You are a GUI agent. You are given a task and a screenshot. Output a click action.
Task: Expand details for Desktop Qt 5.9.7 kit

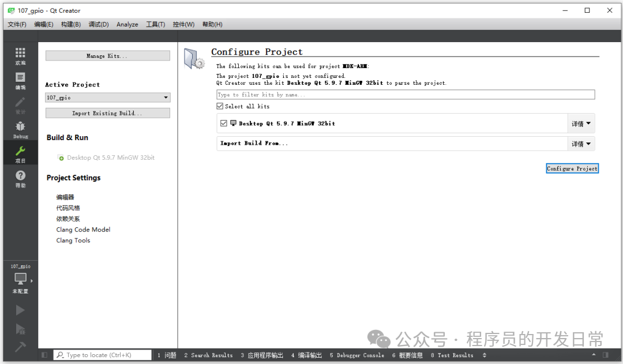[x=581, y=123]
